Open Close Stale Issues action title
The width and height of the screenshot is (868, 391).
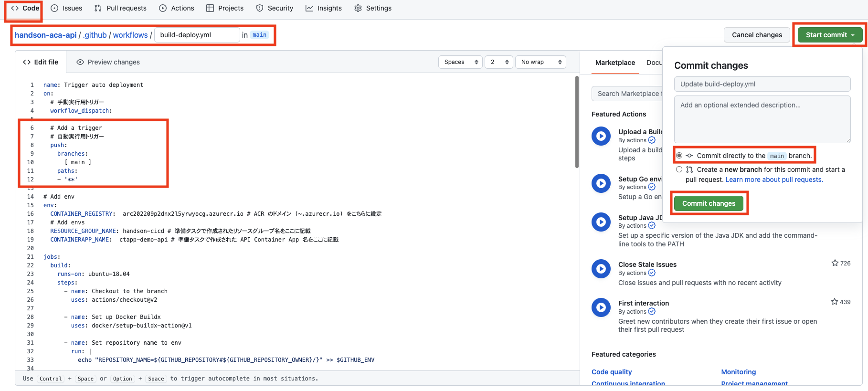647,264
